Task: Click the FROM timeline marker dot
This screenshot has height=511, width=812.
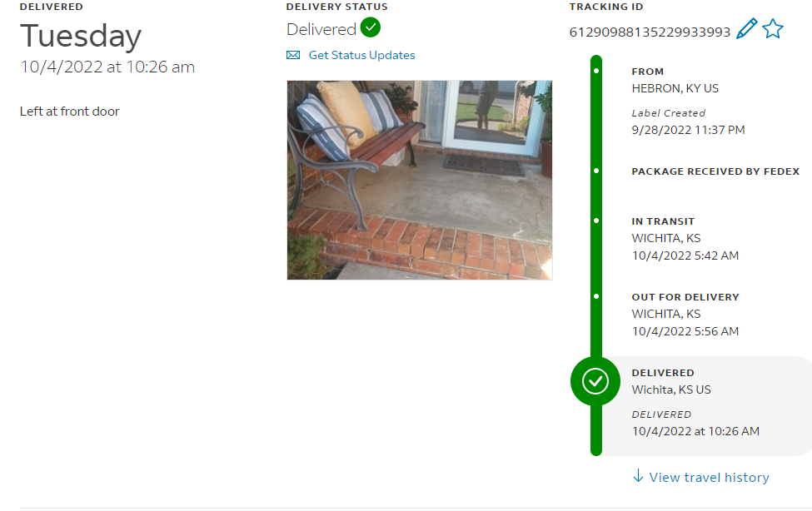Action: coord(596,71)
